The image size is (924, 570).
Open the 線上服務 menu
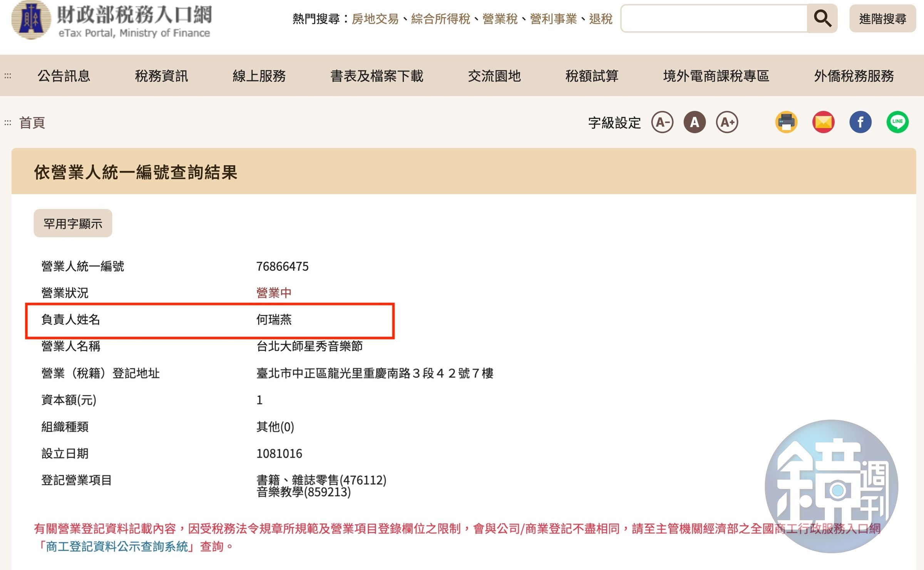[259, 76]
